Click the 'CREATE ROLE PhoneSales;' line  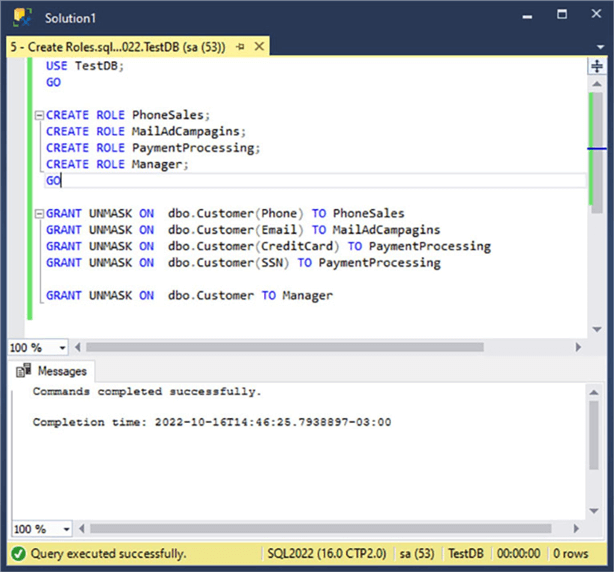pyautogui.click(x=128, y=115)
